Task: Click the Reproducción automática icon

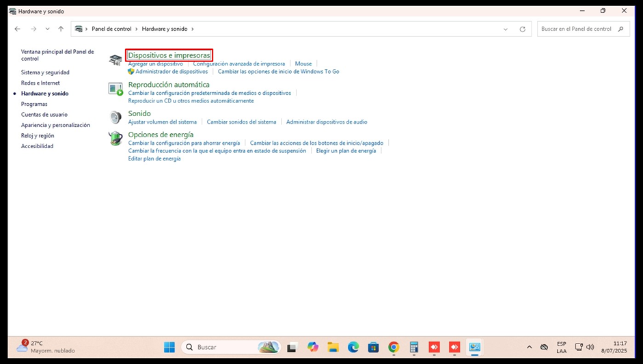Action: click(115, 89)
